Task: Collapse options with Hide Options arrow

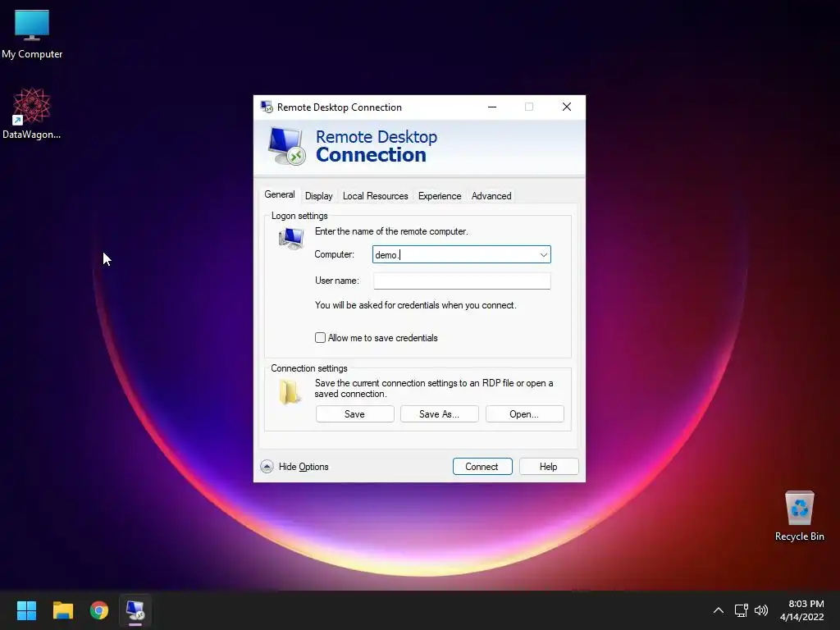Action: click(x=267, y=467)
